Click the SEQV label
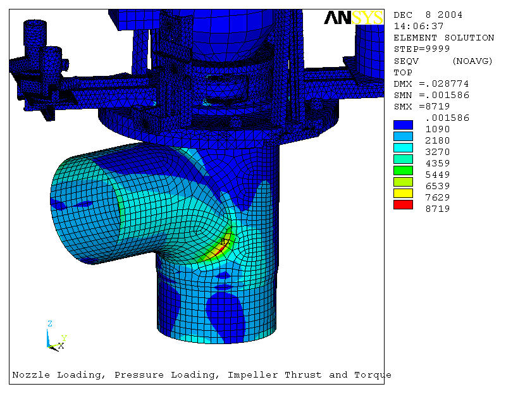This screenshot has height=420, width=525. pyautogui.click(x=405, y=61)
